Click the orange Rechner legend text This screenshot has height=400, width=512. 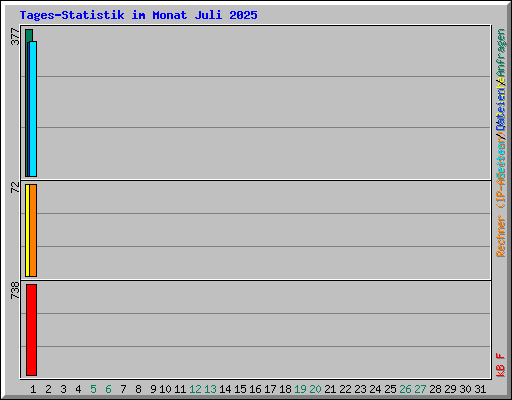(x=501, y=236)
